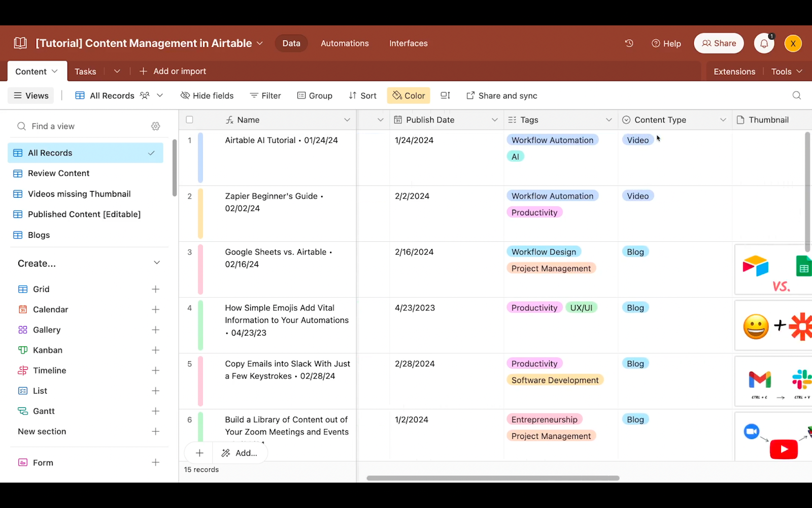Add a new Kanban view
This screenshot has height=508, width=812.
point(156,350)
